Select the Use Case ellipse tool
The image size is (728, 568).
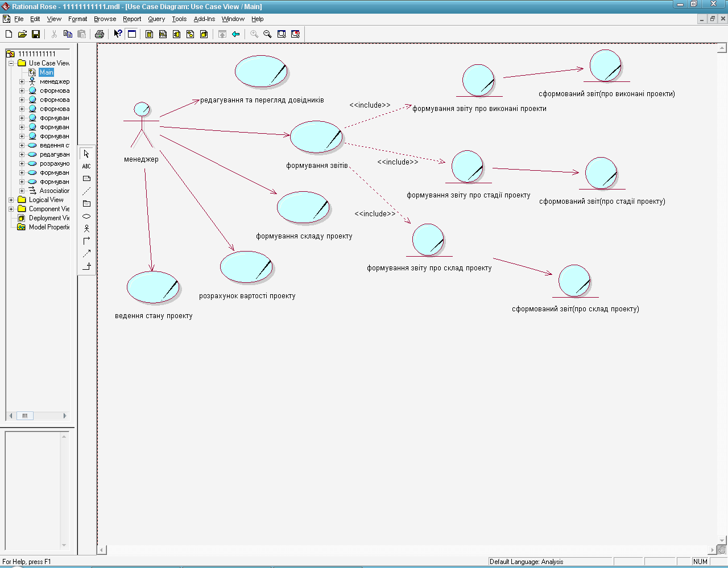coord(86,216)
